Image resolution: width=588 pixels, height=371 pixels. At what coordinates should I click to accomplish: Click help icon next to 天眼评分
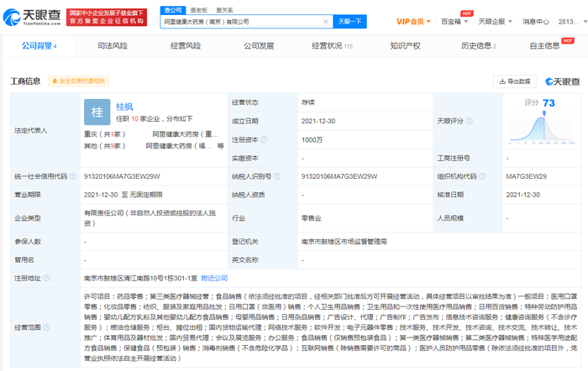[469, 121]
